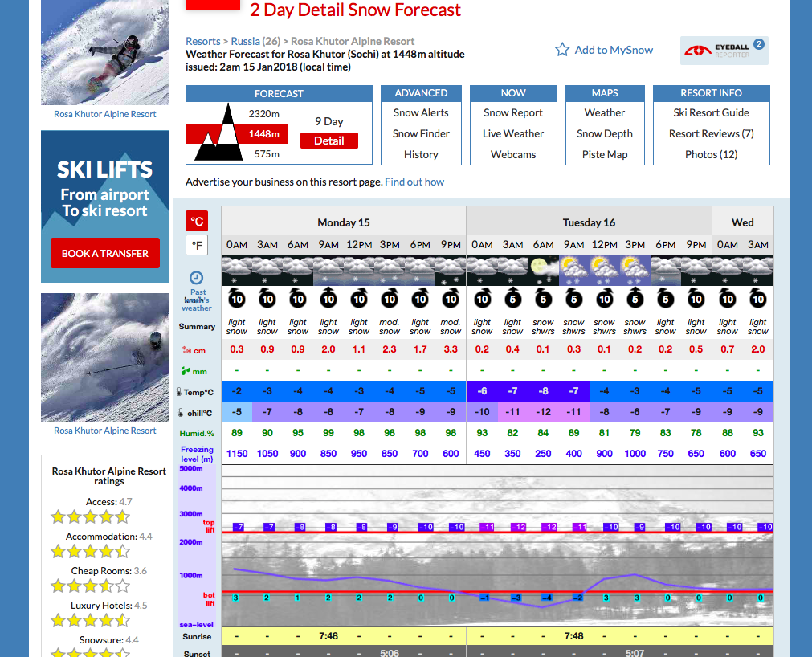Click Monday 0AM weather icon
Image resolution: width=812 pixels, height=657 pixels.
[237, 271]
